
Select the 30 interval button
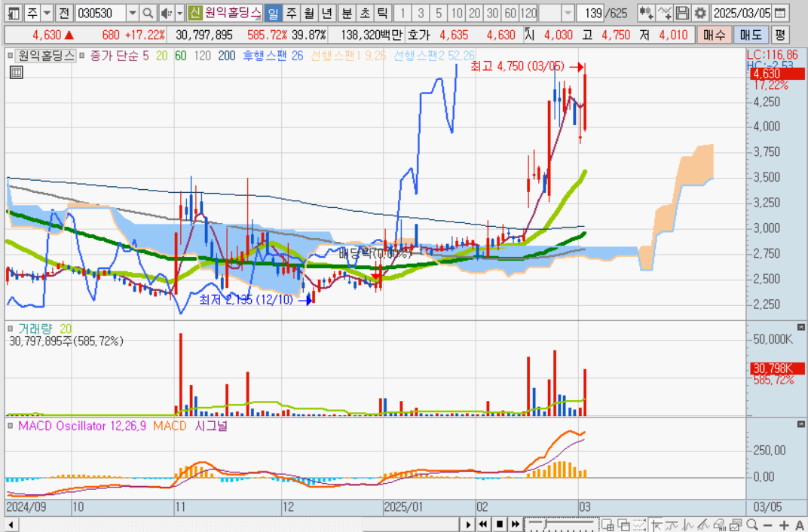pyautogui.click(x=492, y=13)
